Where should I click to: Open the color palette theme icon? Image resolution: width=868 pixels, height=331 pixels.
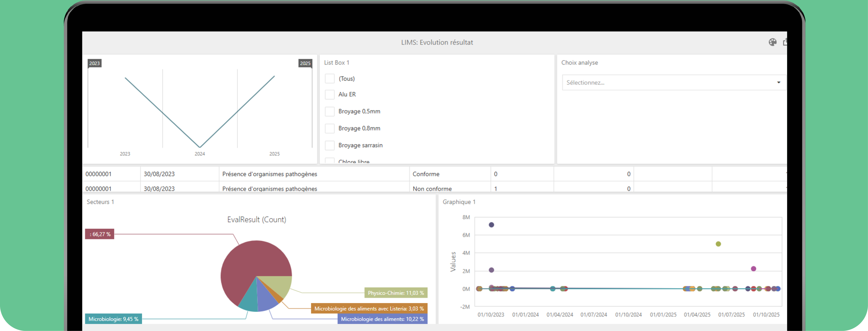[x=773, y=43]
